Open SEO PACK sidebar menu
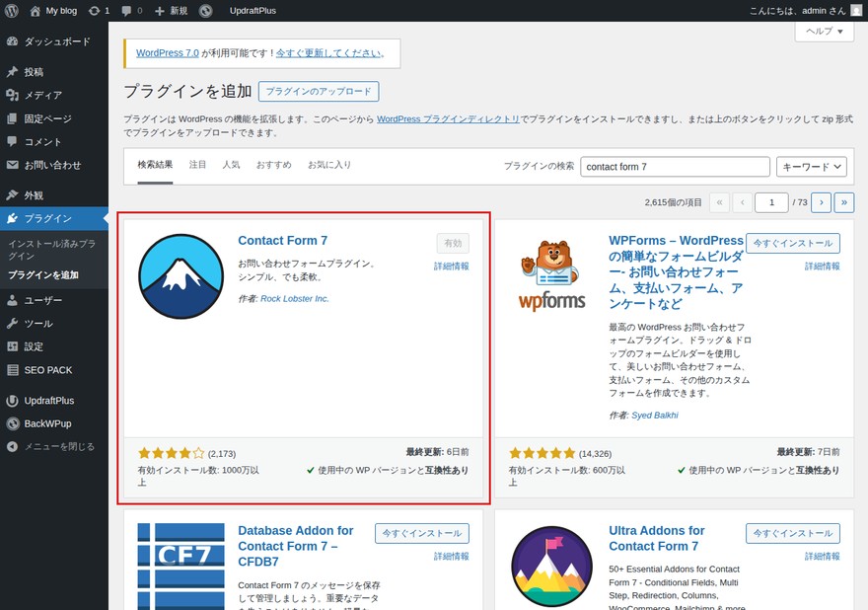 pyautogui.click(x=54, y=370)
